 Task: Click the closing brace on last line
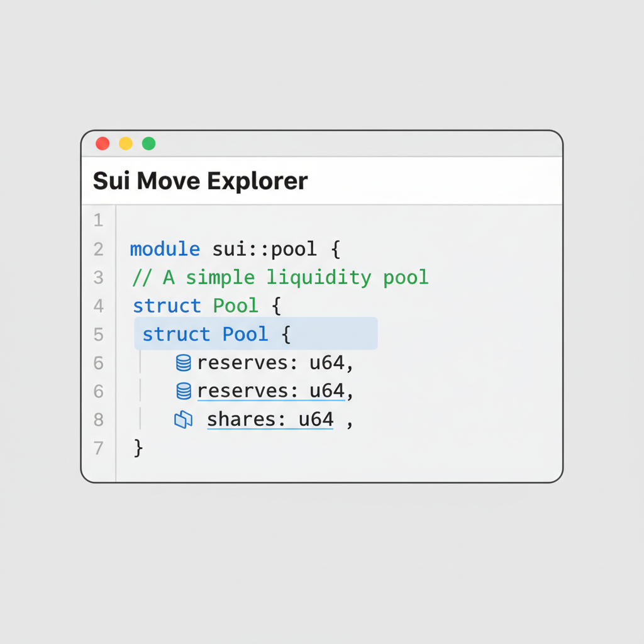click(x=138, y=448)
